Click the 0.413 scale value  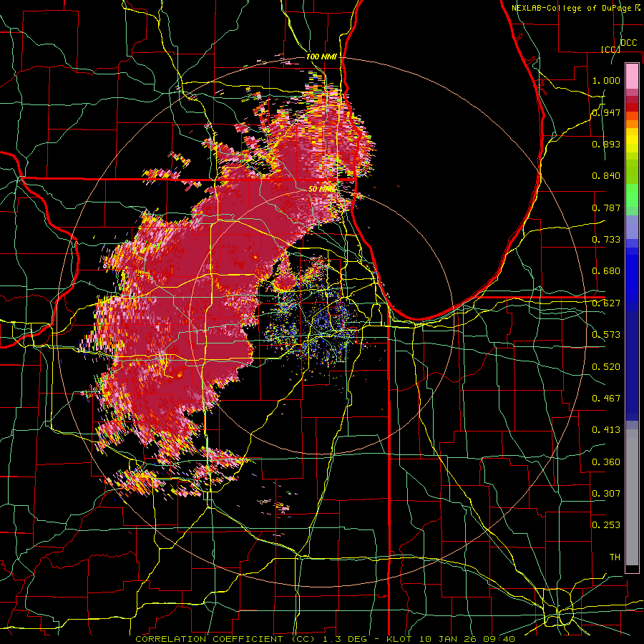(606, 430)
